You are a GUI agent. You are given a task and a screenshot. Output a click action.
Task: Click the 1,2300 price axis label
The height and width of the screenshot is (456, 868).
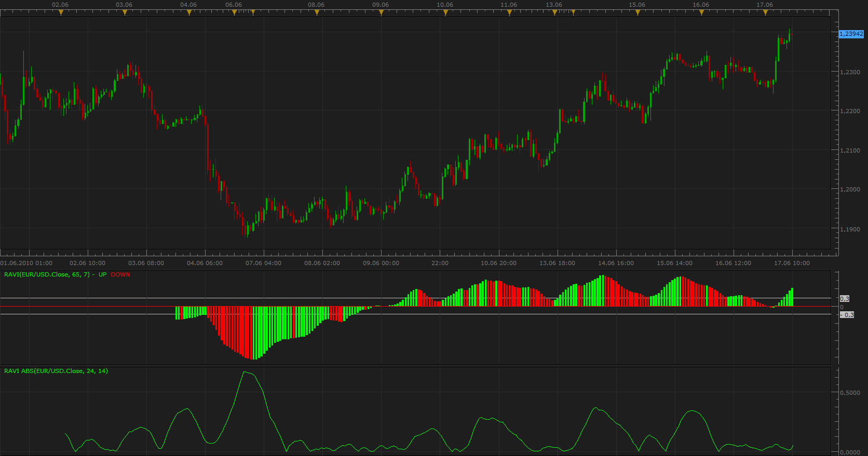(850, 72)
